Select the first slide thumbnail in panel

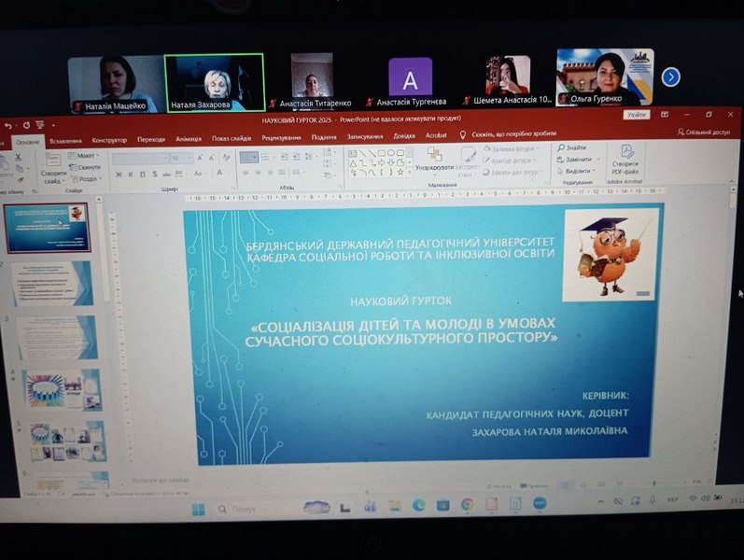point(49,227)
